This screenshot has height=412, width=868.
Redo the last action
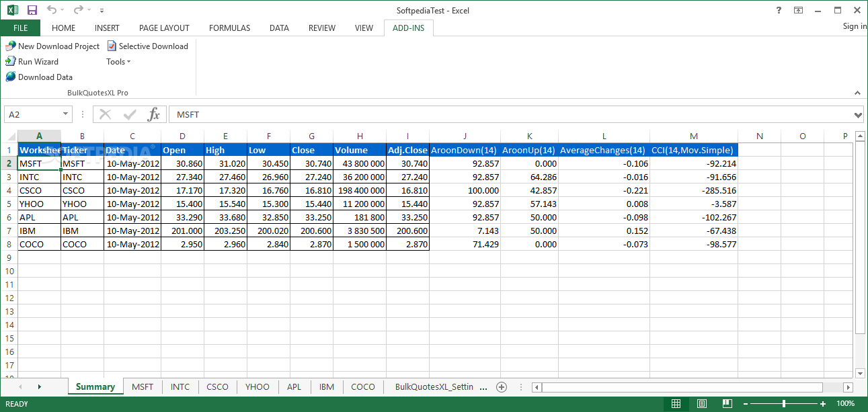[x=79, y=10]
